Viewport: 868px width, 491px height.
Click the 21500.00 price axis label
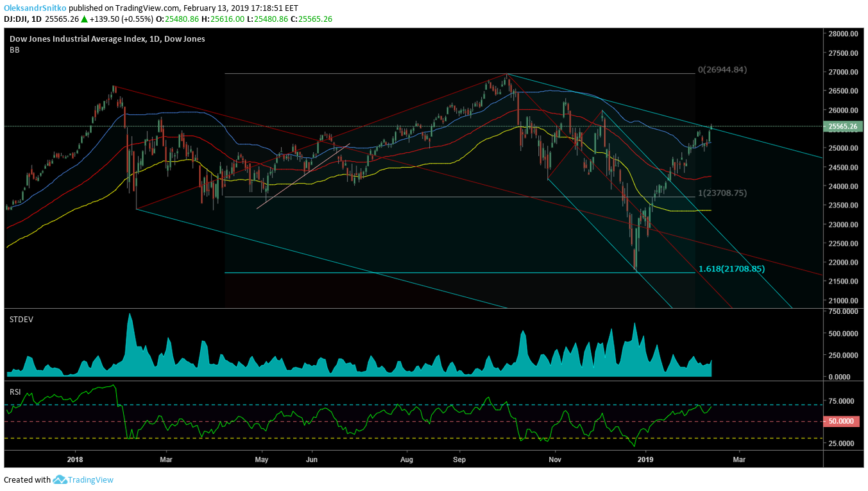(843, 282)
